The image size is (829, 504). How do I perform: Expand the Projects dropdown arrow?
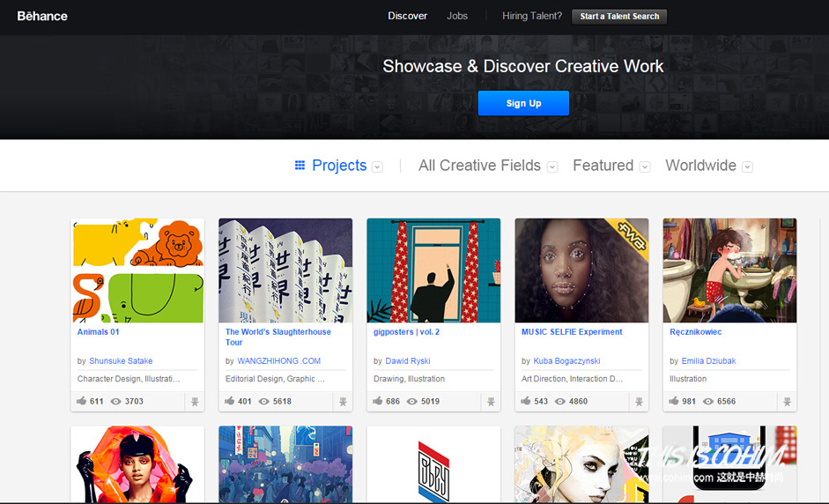click(377, 167)
